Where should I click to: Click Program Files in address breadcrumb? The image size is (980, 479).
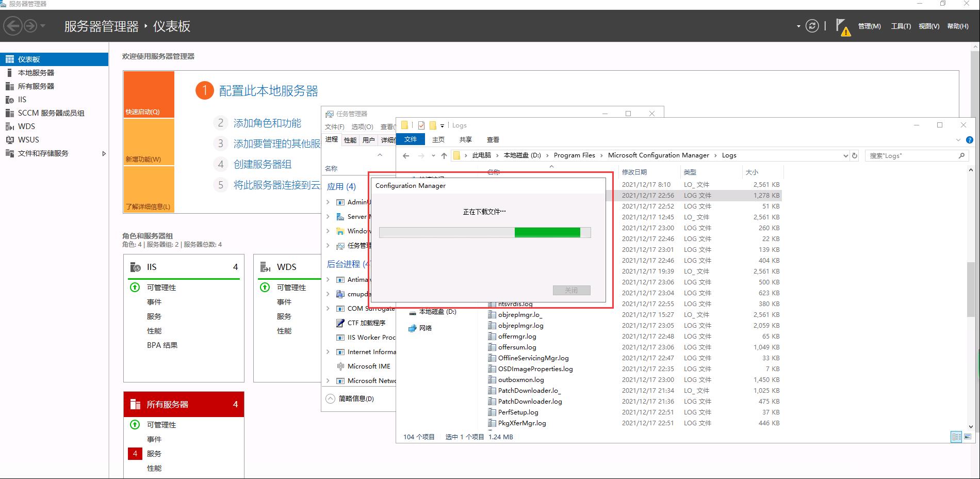[x=574, y=155]
